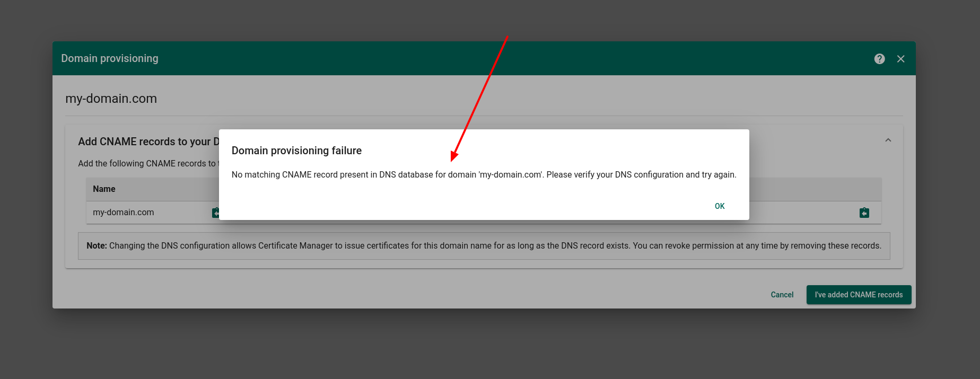Close the Domain provisioning dialog
Viewport: 980px width, 379px height.
point(900,59)
